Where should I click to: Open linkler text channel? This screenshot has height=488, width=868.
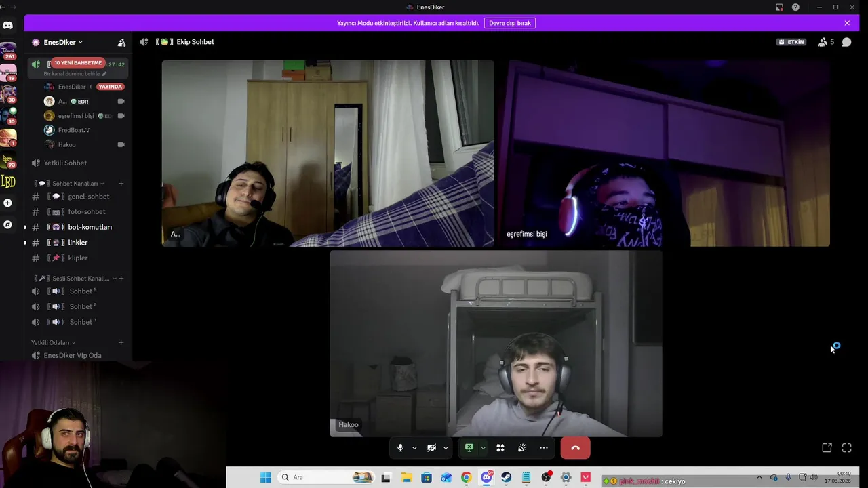coord(78,243)
